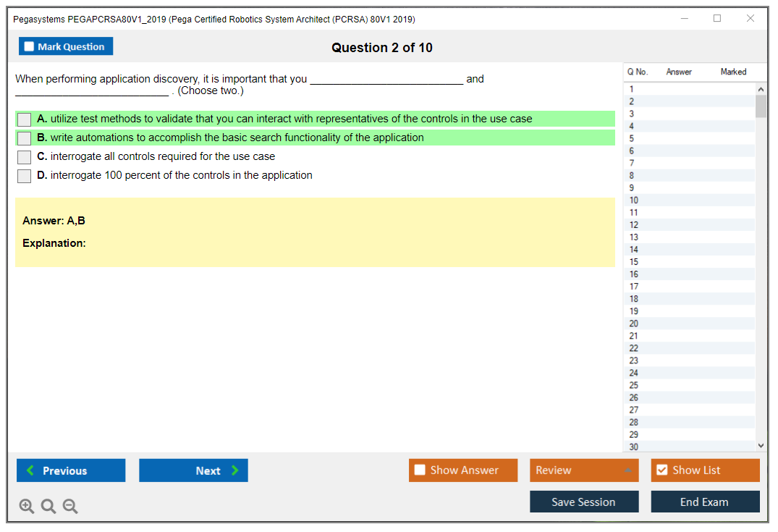Screen dimensions: 778x532
Task: Check answer option C interrogate all controls
Action: click(25, 157)
